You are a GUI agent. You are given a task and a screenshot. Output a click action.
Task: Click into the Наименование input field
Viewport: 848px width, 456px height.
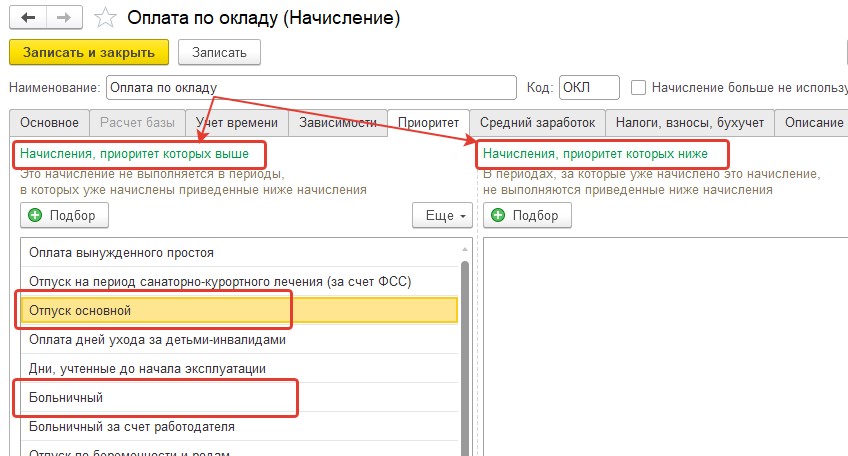(x=312, y=88)
